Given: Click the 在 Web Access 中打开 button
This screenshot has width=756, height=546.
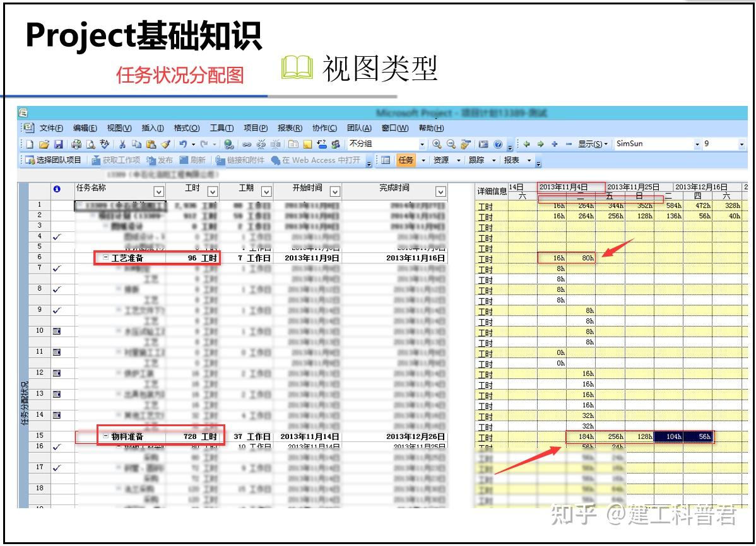Looking at the screenshot, I should pos(316,160).
